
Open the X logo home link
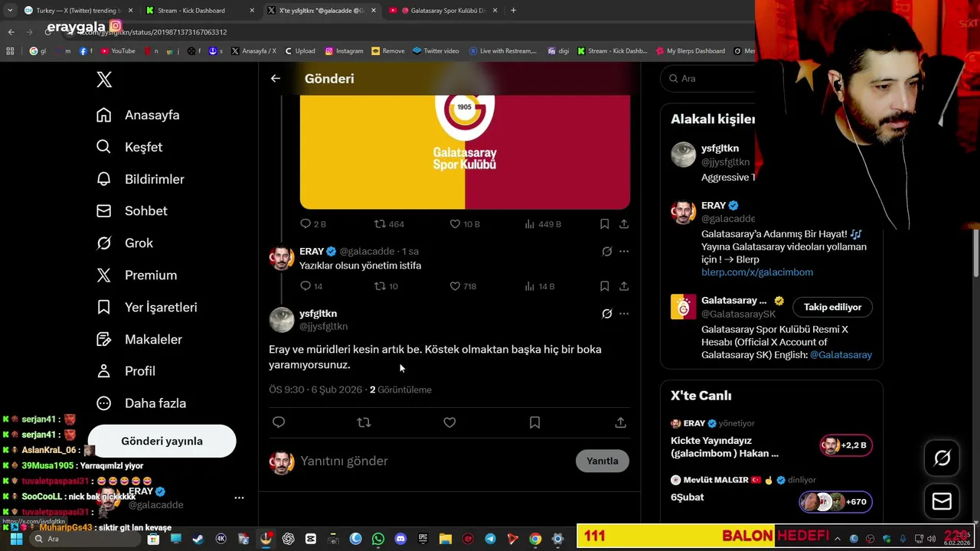click(104, 79)
